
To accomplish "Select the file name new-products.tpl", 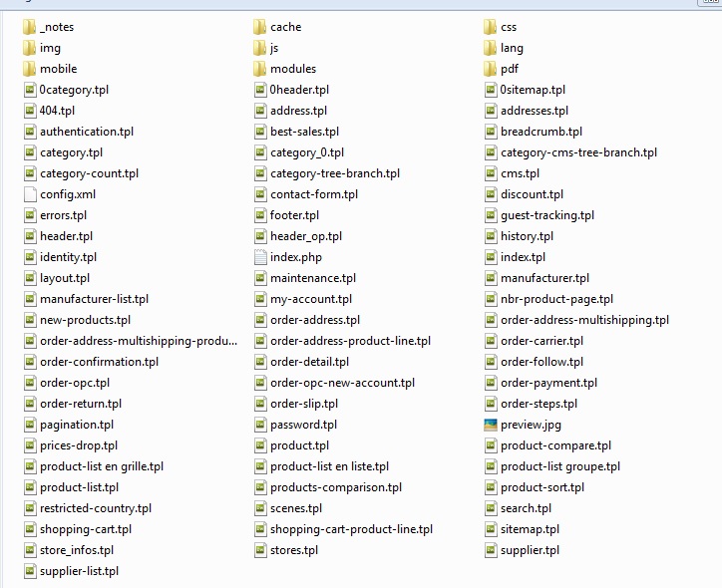I will 85,320.
